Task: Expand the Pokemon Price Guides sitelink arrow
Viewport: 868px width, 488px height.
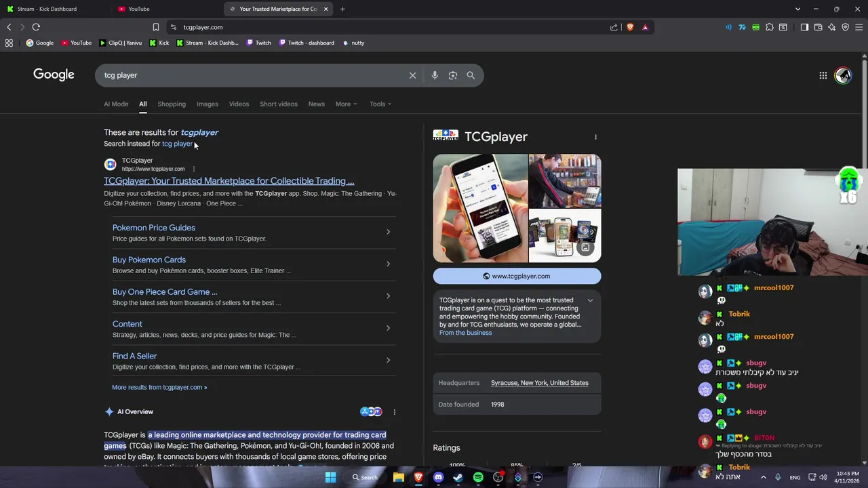Action: [388, 232]
